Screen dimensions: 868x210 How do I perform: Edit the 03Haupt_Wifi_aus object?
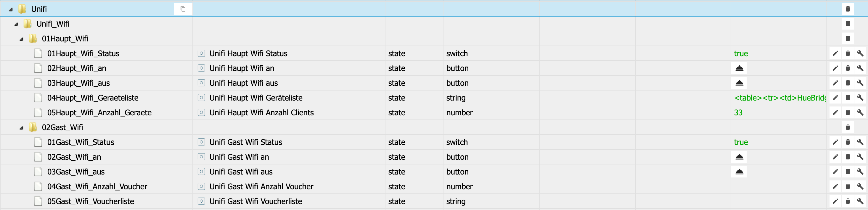coord(835,83)
